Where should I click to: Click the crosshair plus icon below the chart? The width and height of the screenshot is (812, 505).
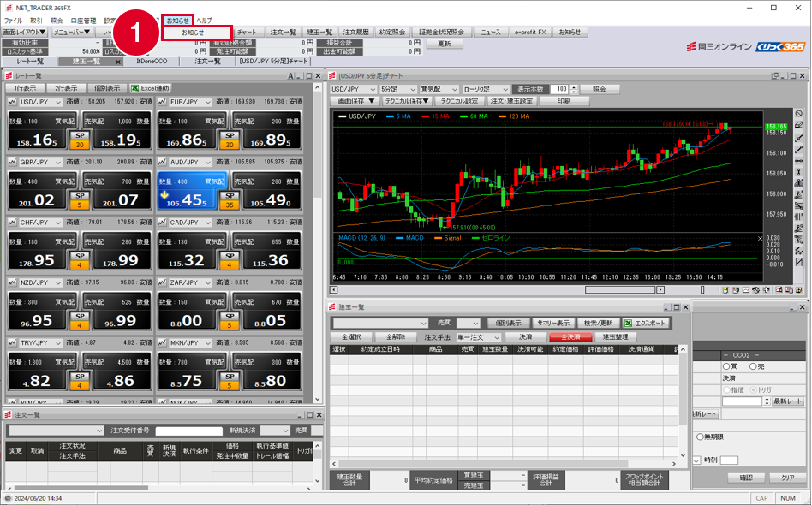766,290
